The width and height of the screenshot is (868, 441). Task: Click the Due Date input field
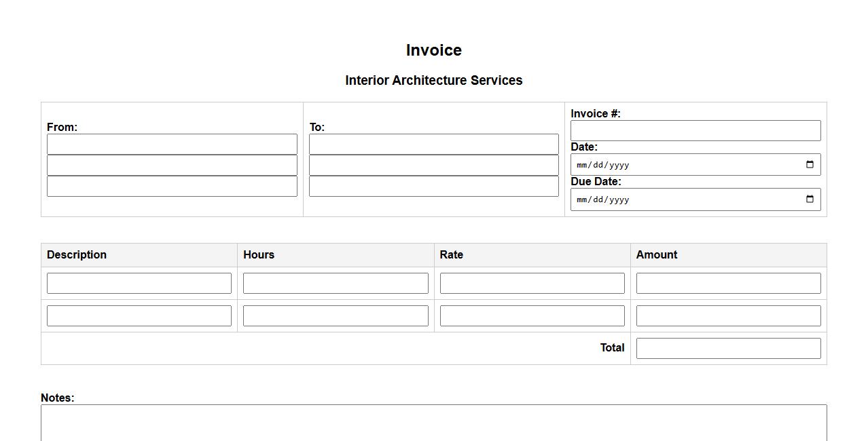pyautogui.click(x=679, y=199)
